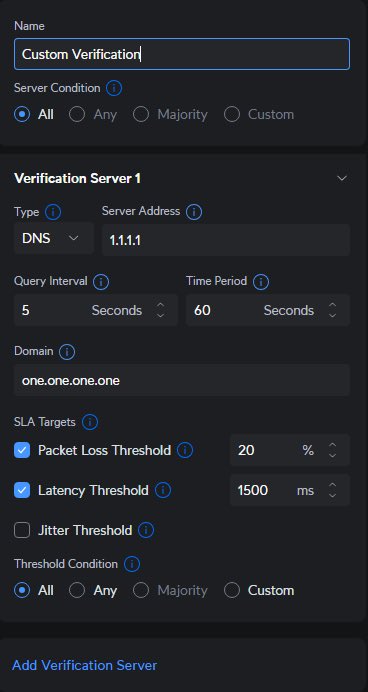Click the Server Address info icon
The width and height of the screenshot is (368, 692).
coord(194,212)
